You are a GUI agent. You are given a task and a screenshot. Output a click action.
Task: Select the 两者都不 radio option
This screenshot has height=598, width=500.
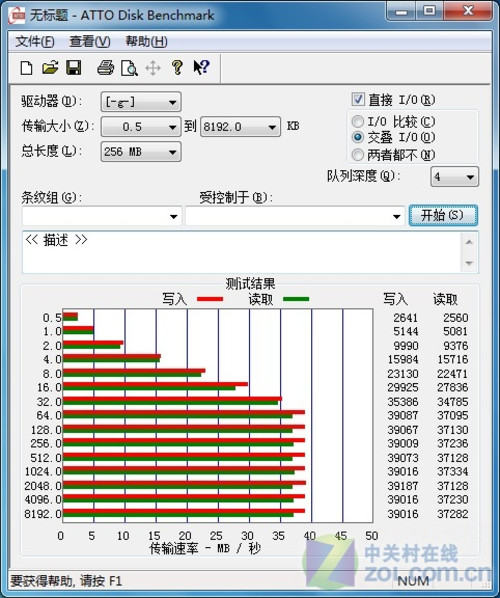pos(357,155)
